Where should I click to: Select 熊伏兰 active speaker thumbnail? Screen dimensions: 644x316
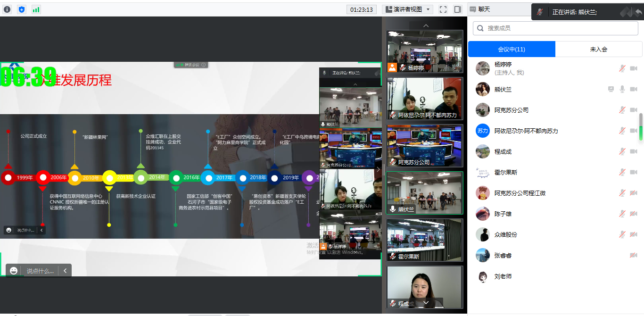click(425, 193)
